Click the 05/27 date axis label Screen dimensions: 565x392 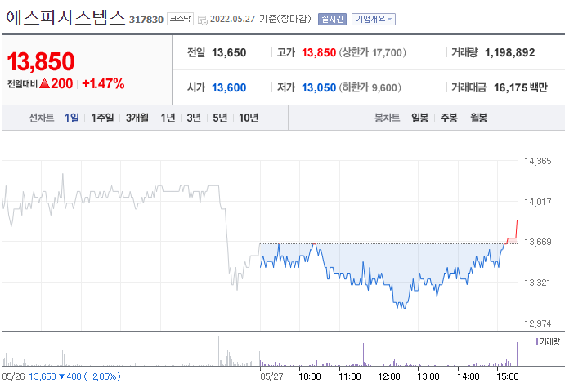pos(271,376)
